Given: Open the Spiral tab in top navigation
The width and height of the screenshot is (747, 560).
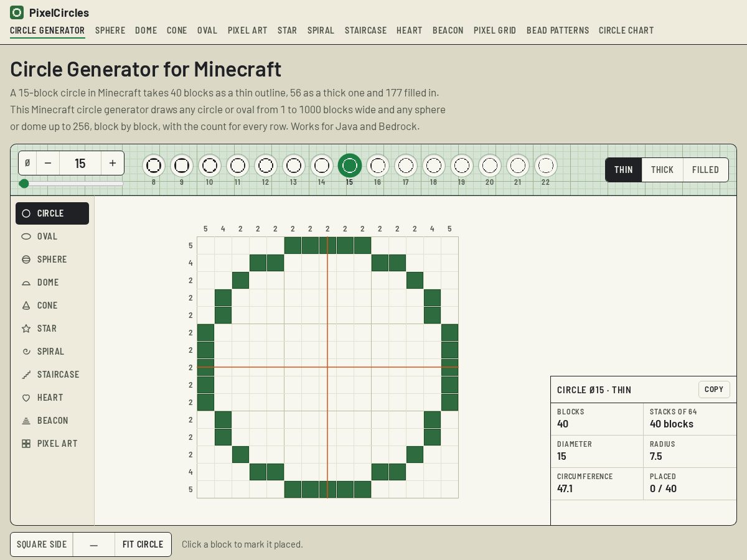Looking at the screenshot, I should pos(321,30).
